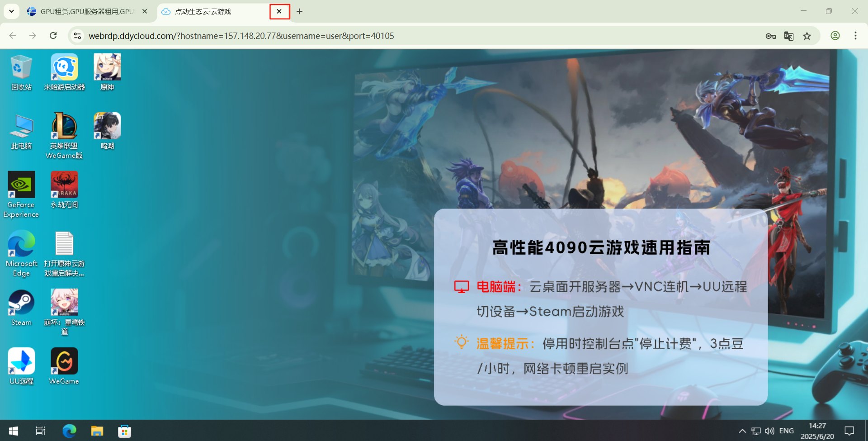The height and width of the screenshot is (441, 868).
Task: Click the volume speaker icon in tray
Action: click(769, 431)
